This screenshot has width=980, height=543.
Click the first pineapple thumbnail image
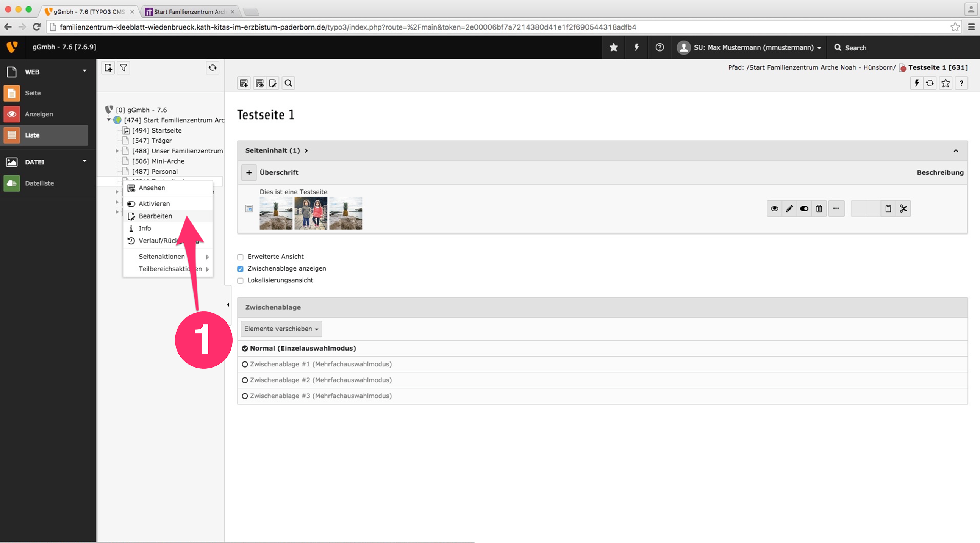pos(276,213)
